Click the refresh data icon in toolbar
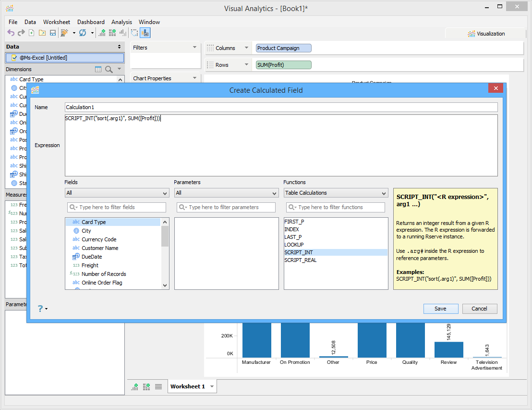The width and height of the screenshot is (532, 410). pyautogui.click(x=83, y=33)
